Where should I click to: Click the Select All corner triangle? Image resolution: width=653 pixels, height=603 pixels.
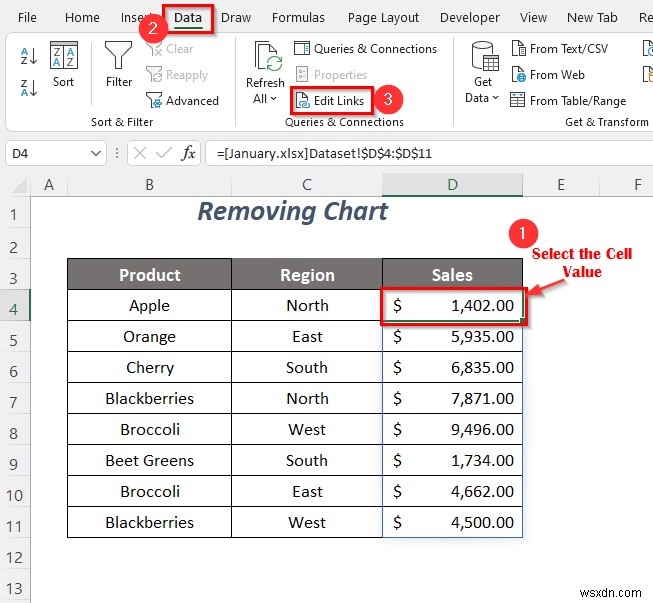click(x=19, y=185)
